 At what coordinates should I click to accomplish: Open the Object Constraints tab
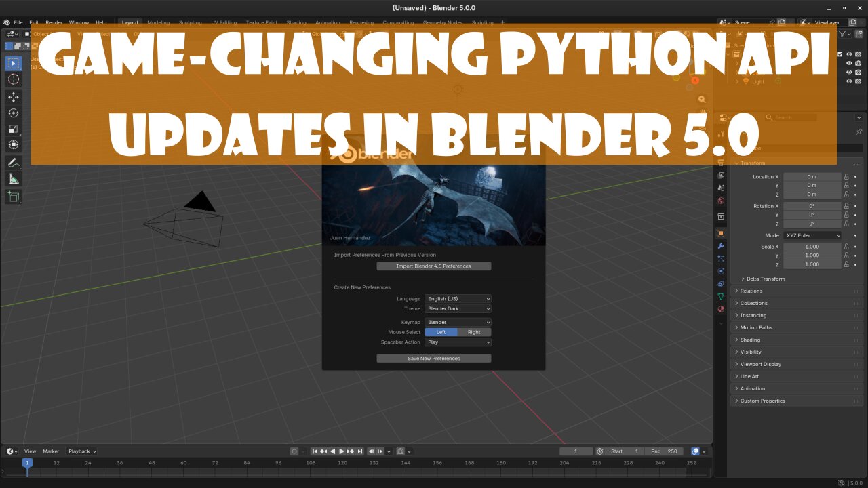pyautogui.click(x=721, y=284)
